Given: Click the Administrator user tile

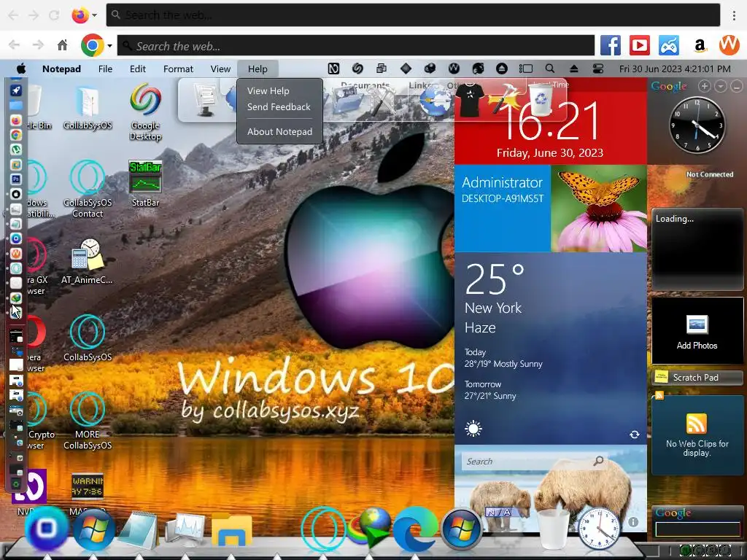Looking at the screenshot, I should coord(503,208).
